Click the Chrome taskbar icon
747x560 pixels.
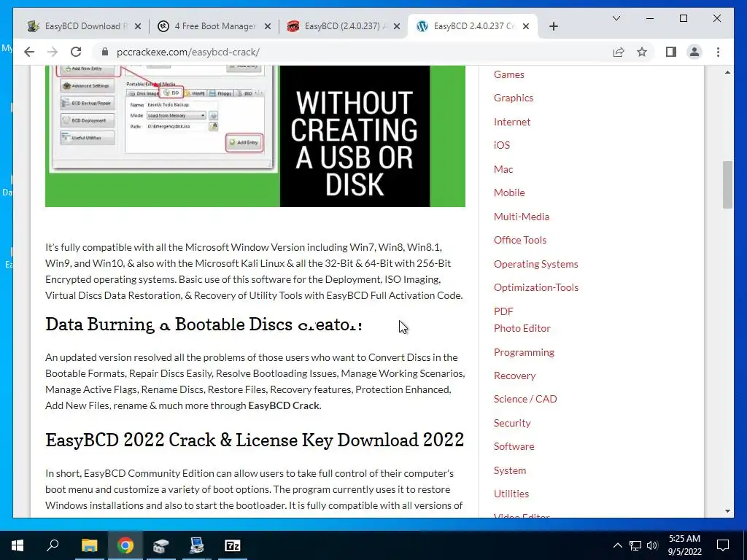point(125,545)
